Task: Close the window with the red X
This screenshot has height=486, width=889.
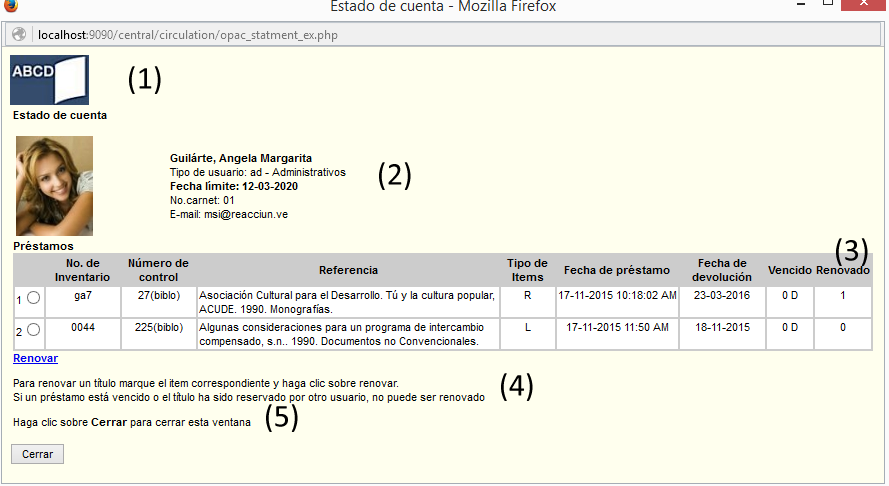Action: (x=866, y=6)
